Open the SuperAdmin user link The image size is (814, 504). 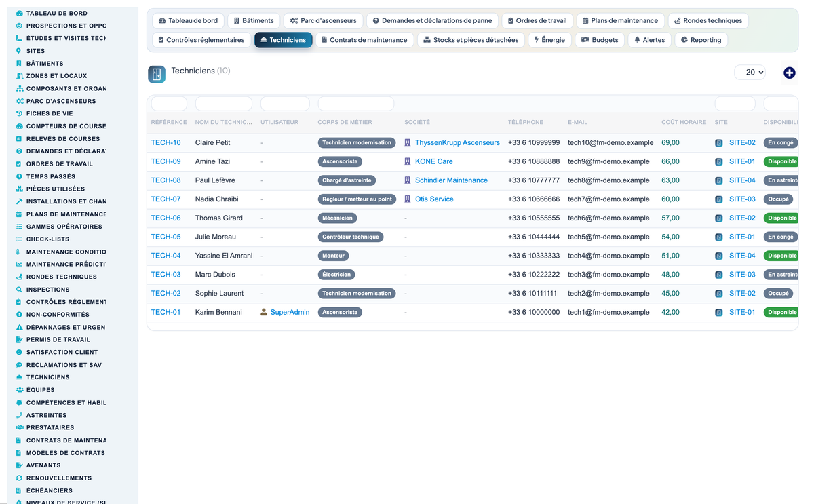(x=290, y=313)
